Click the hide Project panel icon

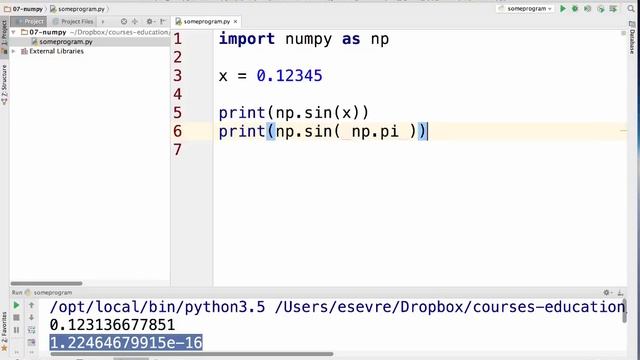[163, 21]
